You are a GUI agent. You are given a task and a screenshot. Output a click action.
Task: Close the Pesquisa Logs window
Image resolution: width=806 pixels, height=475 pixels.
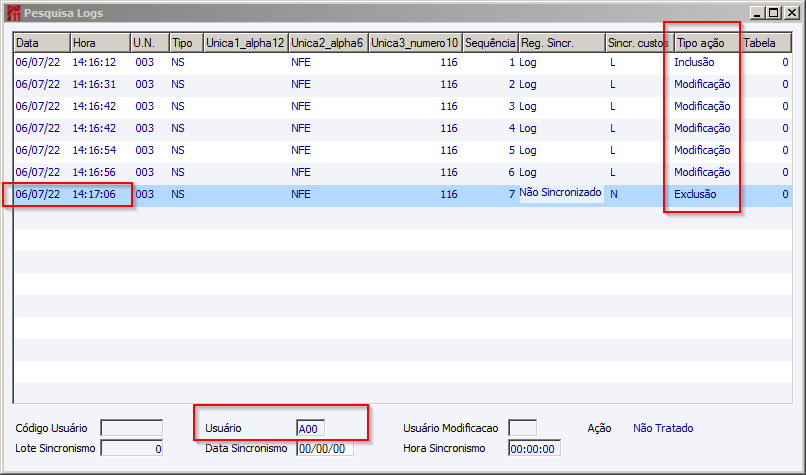(792, 13)
